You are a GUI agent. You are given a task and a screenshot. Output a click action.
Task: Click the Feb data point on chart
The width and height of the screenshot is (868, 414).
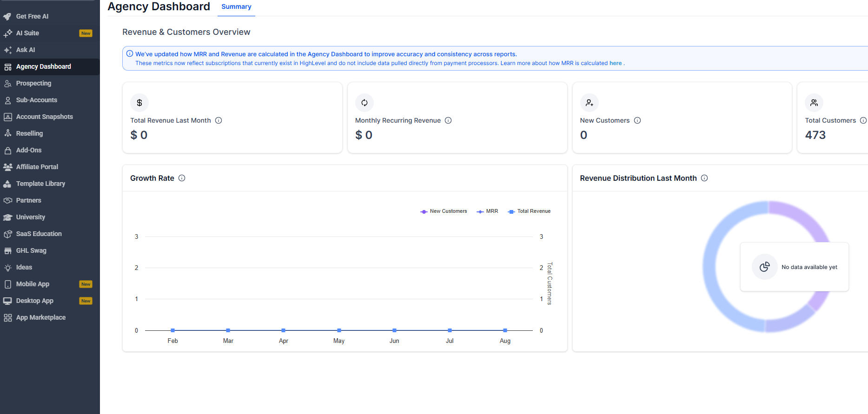click(172, 330)
